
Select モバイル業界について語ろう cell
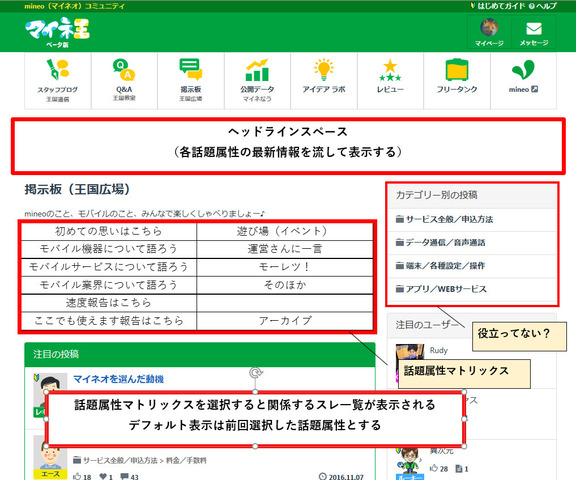point(109,285)
